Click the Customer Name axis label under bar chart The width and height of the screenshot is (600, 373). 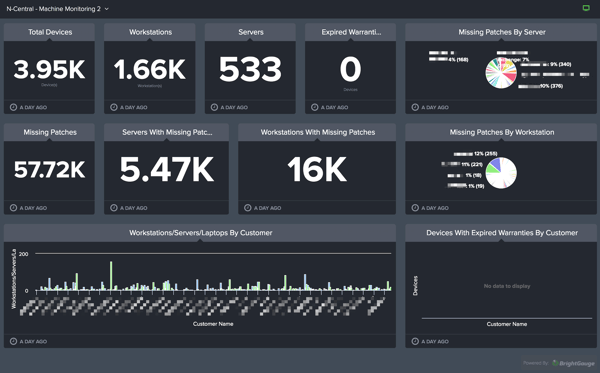(213, 324)
